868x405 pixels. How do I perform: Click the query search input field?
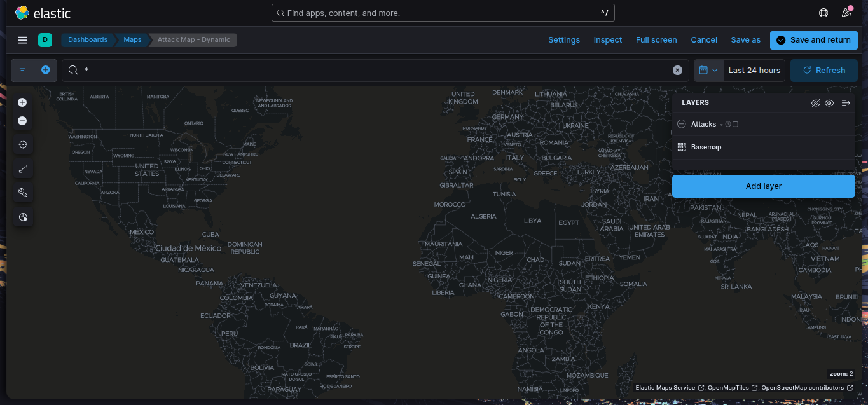pyautogui.click(x=375, y=71)
